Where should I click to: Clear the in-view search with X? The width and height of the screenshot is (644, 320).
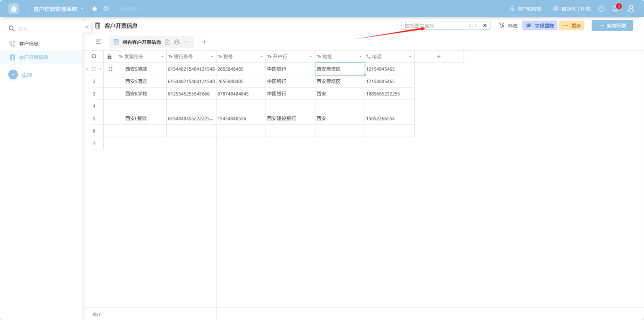[485, 25]
